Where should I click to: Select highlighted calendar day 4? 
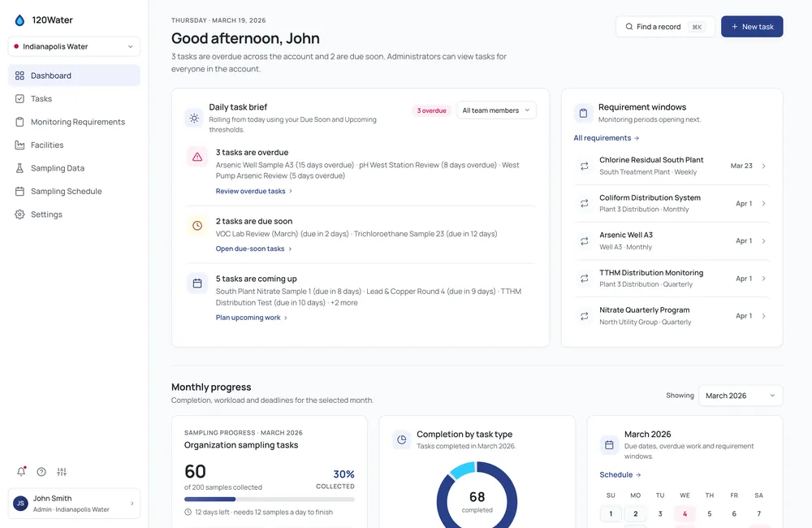[685, 514]
